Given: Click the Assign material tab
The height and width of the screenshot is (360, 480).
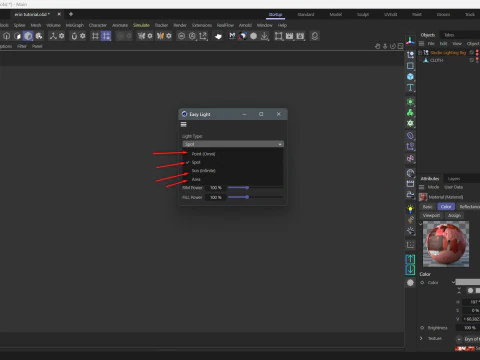Looking at the screenshot, I should click(x=454, y=215).
